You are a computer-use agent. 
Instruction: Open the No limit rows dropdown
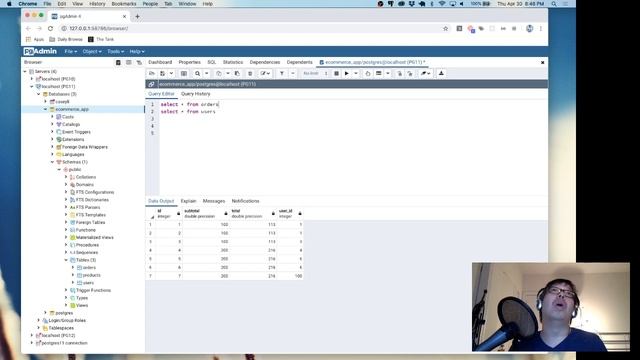pyautogui.click(x=315, y=73)
